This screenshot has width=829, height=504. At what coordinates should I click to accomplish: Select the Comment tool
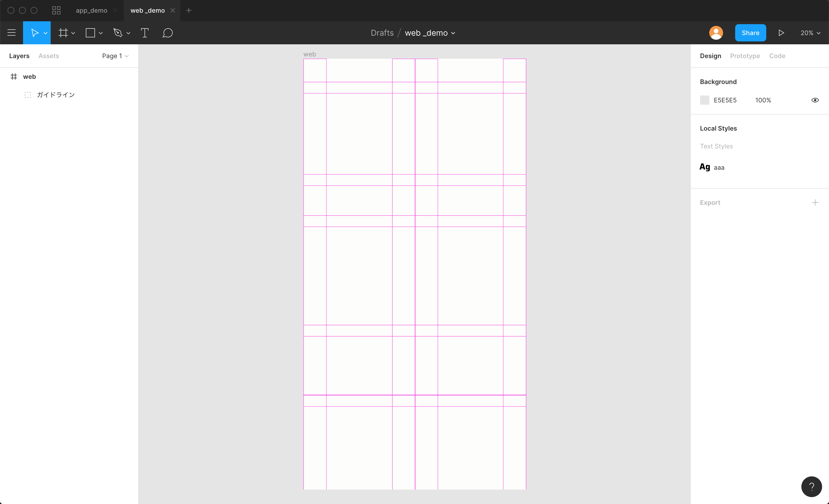coord(168,33)
